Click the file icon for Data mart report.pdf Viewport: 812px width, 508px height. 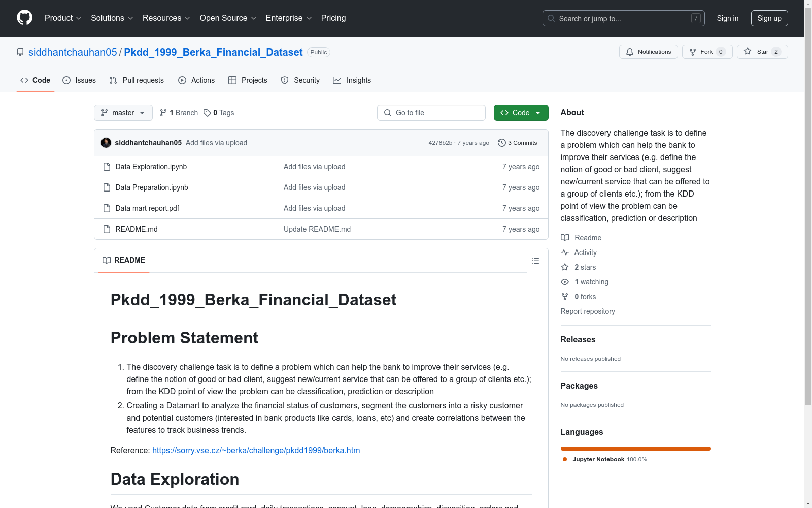pyautogui.click(x=107, y=208)
